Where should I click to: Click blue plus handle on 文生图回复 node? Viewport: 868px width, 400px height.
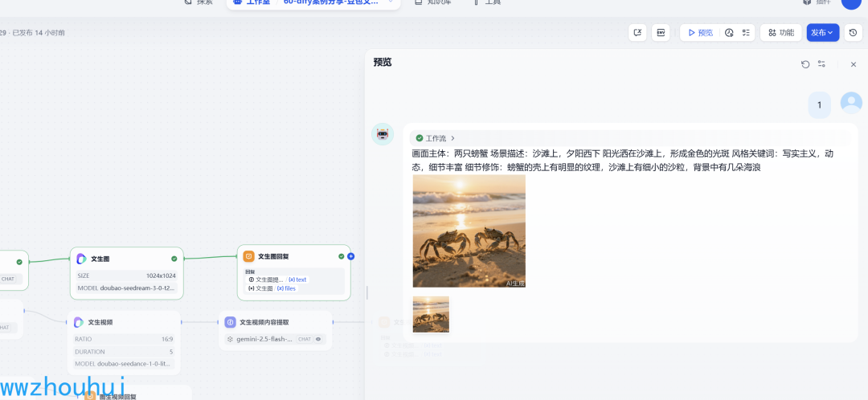(351, 256)
